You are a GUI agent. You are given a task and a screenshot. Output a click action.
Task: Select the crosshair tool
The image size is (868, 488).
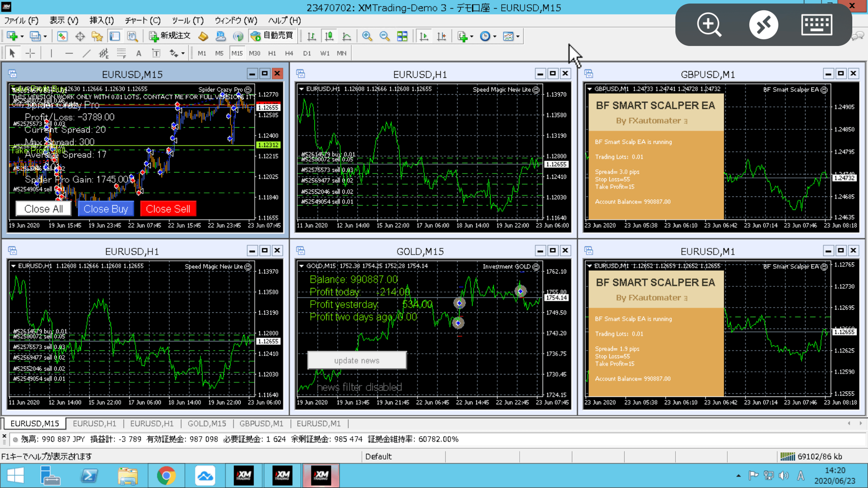[x=30, y=53]
